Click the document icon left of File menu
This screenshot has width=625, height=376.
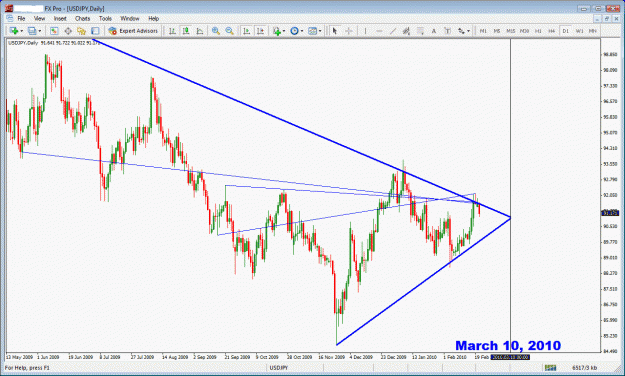10,18
